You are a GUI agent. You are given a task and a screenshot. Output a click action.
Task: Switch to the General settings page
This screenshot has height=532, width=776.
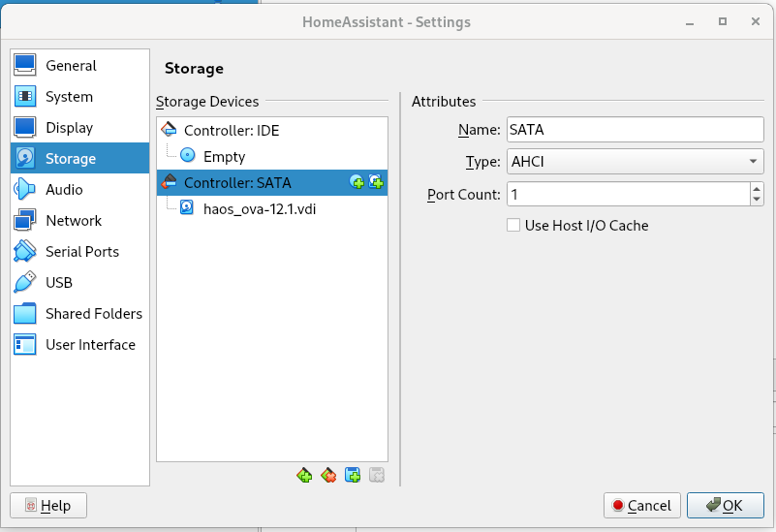pyautogui.click(x=71, y=66)
